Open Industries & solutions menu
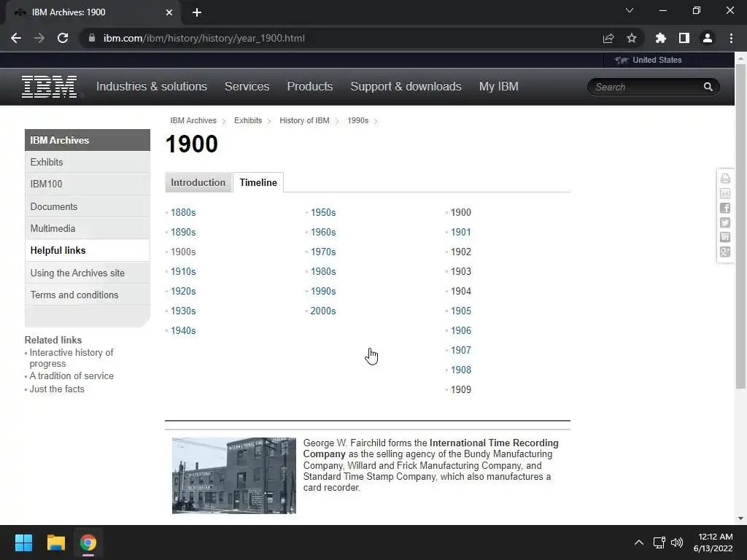The width and height of the screenshot is (747, 560). coord(152,86)
